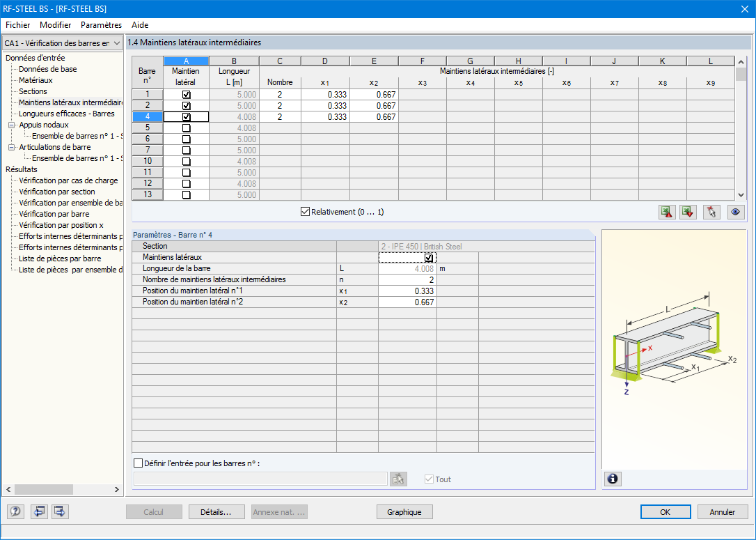The height and width of the screenshot is (540, 756).
Task: Enable lateral restraint for bar 6
Action: click(186, 139)
